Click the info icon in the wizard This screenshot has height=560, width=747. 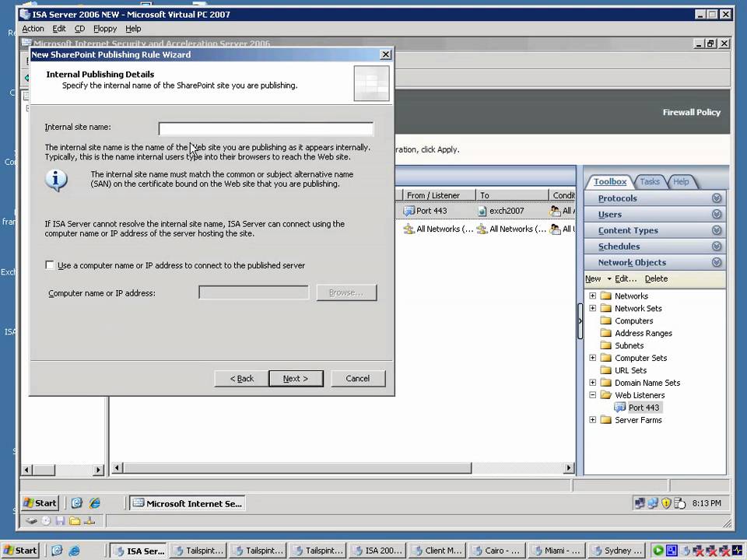point(56,180)
